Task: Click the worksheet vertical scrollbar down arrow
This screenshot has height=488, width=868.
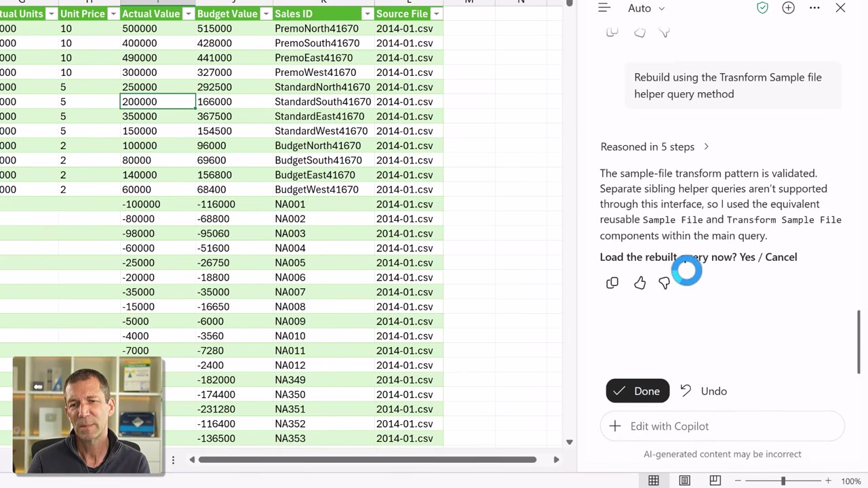Action: point(569,442)
